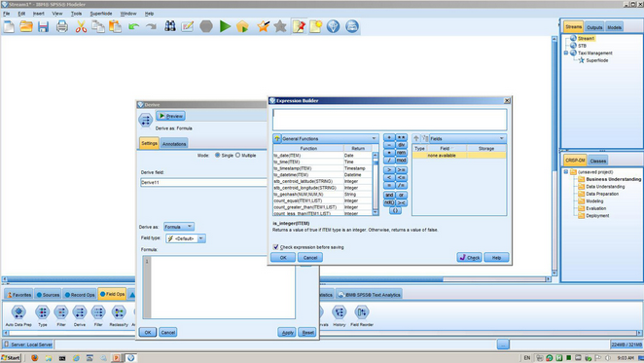Insert the 'mod' operator

point(401,160)
